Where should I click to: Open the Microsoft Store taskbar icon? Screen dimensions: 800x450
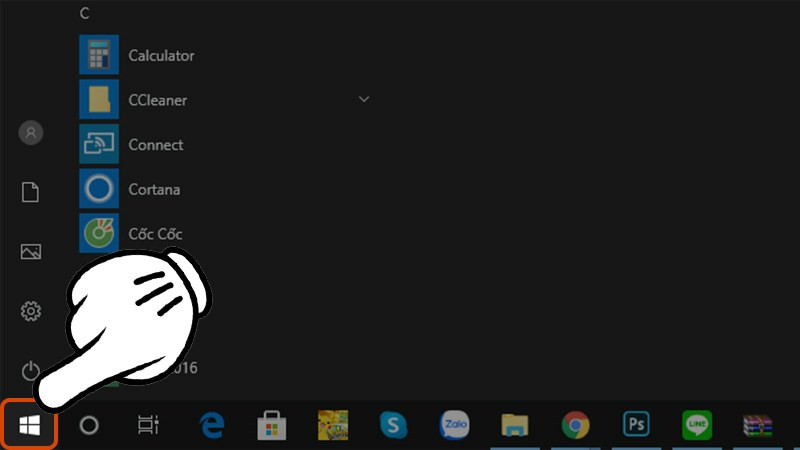click(271, 425)
